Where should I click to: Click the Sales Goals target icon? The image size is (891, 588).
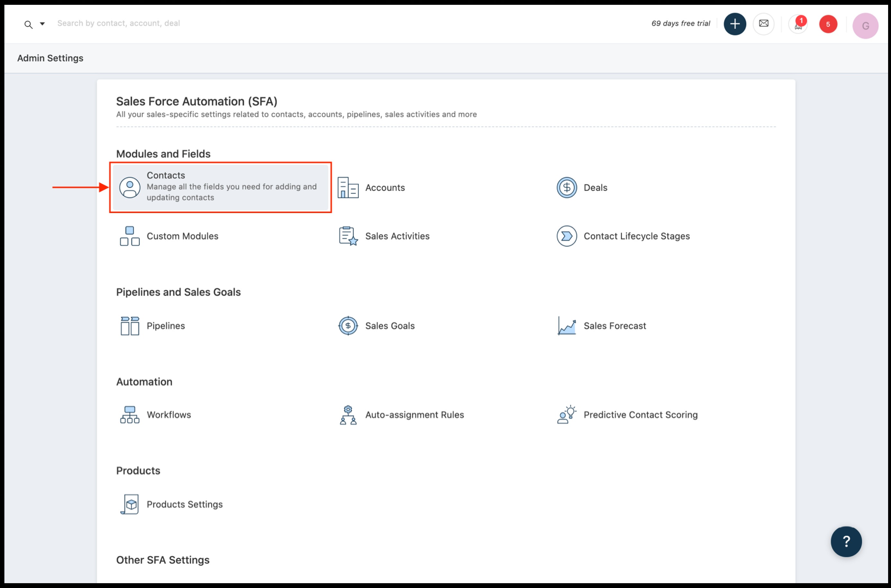click(x=348, y=325)
